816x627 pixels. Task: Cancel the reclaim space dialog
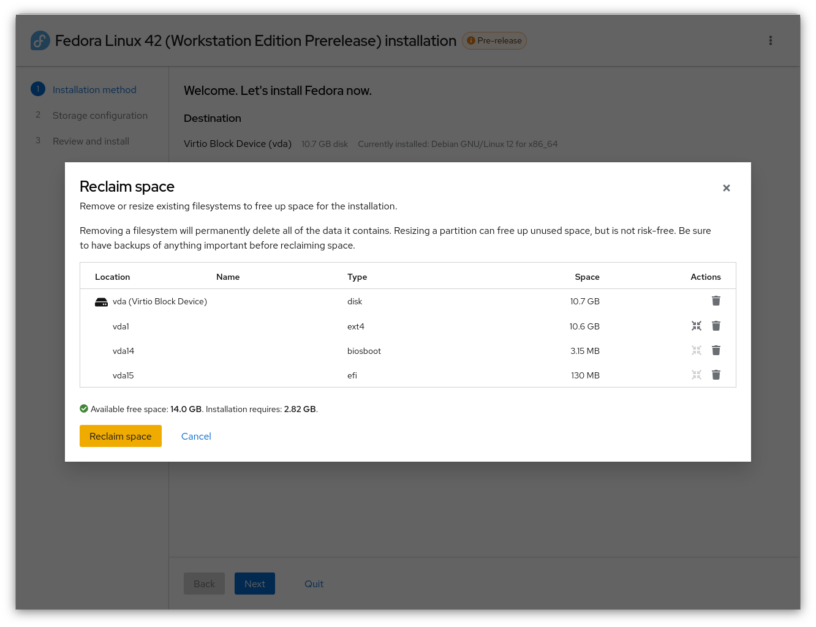196,436
